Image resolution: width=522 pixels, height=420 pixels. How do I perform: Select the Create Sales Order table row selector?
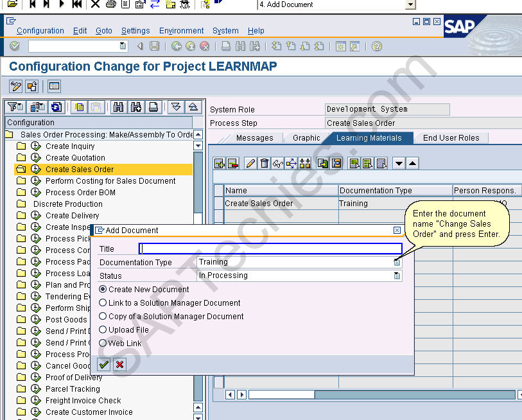[x=219, y=204]
